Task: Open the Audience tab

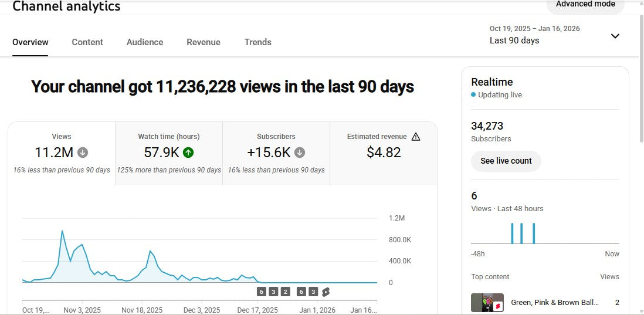Action: click(x=145, y=42)
